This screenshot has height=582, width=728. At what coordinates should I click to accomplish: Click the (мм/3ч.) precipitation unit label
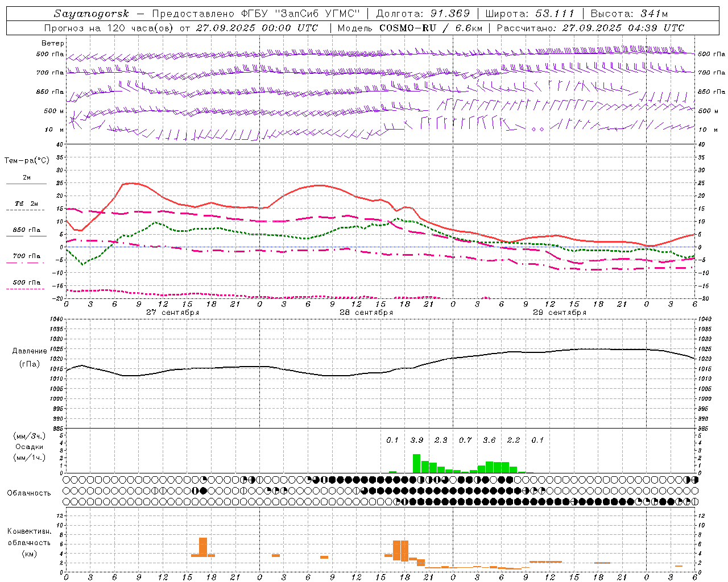point(30,436)
